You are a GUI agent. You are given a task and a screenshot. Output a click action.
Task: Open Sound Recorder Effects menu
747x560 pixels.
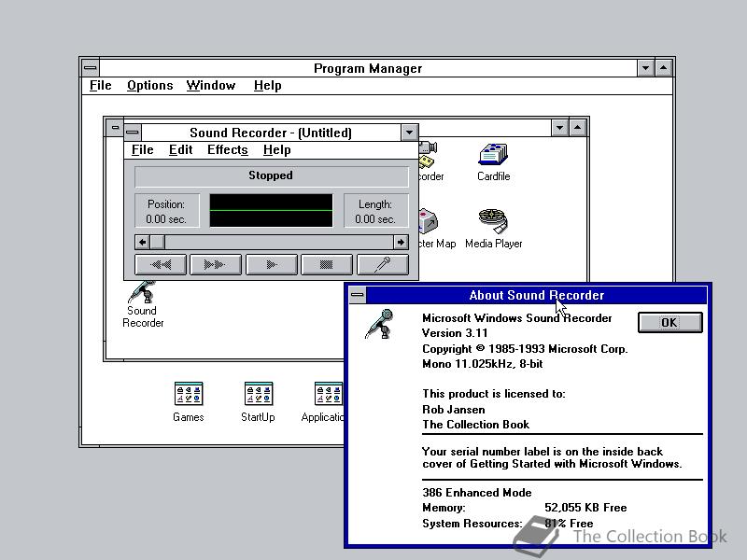(x=227, y=149)
